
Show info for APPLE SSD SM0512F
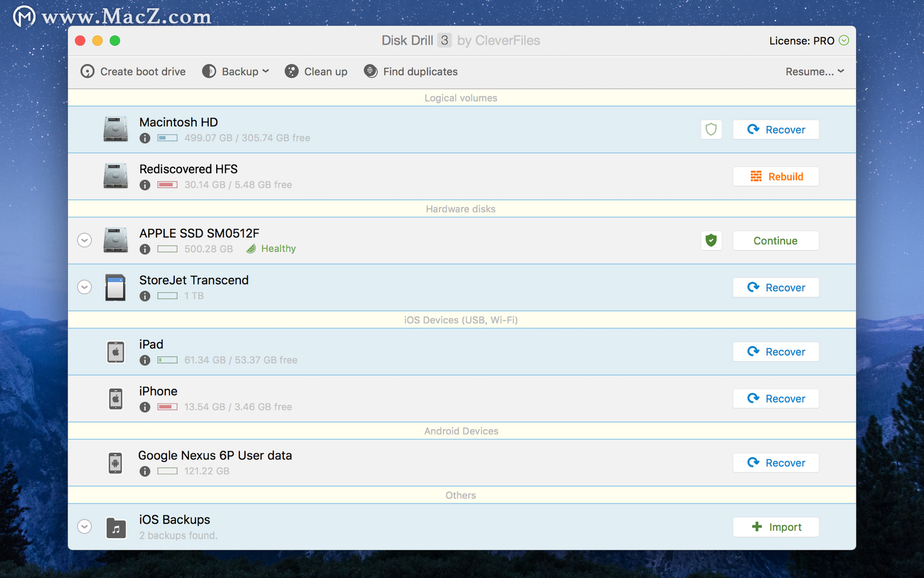(x=145, y=249)
